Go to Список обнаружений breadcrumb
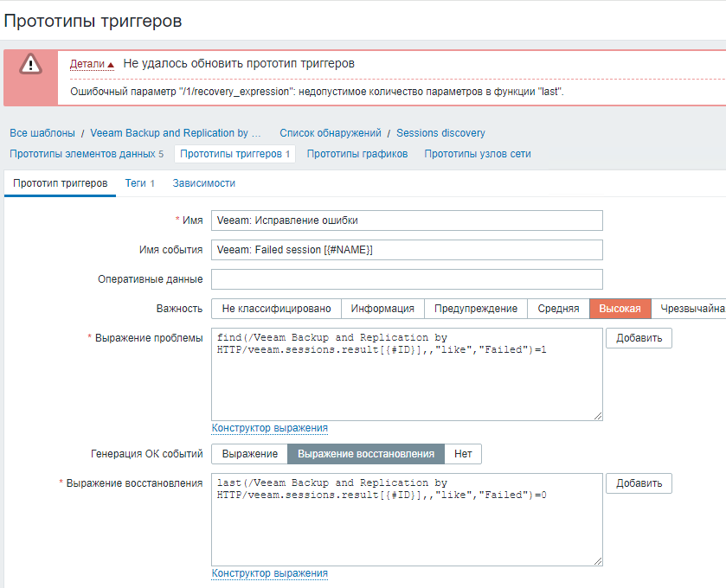726x588 pixels. [x=330, y=133]
